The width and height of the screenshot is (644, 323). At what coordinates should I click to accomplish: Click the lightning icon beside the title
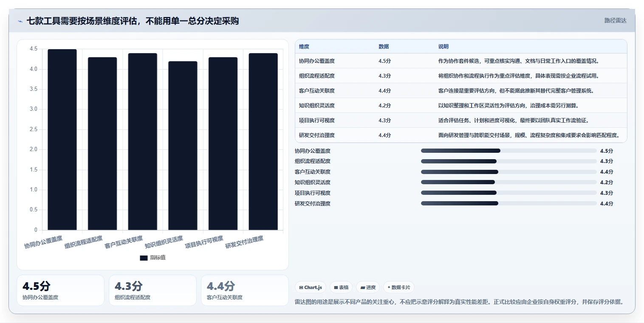pos(20,21)
